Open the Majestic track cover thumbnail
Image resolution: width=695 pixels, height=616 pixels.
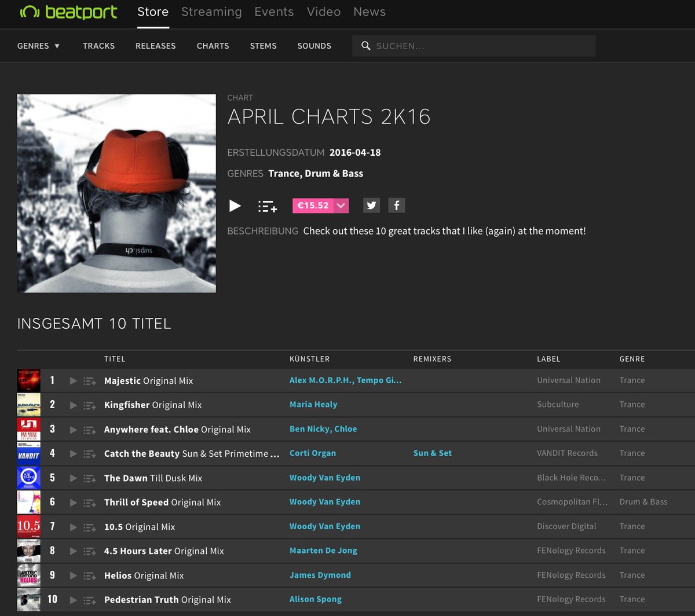(x=29, y=381)
